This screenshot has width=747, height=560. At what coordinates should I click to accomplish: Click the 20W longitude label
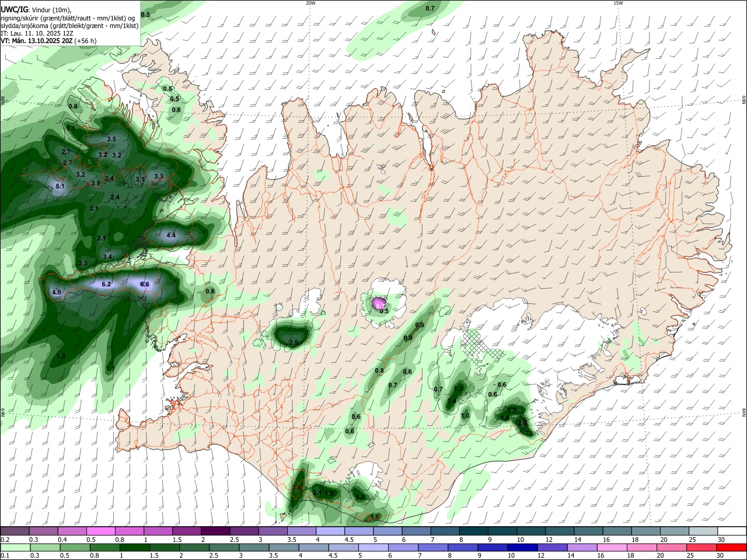coord(311,3)
